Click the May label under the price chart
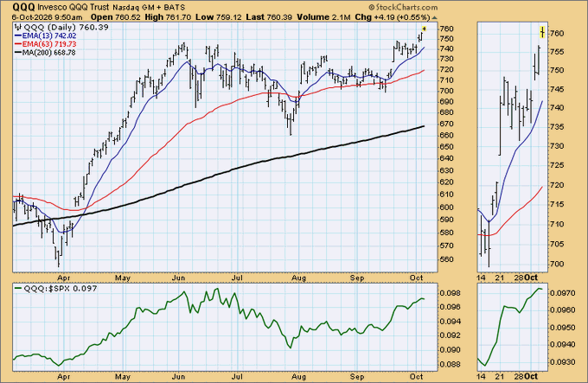Image resolution: width=588 pixels, height=383 pixels. [123, 278]
